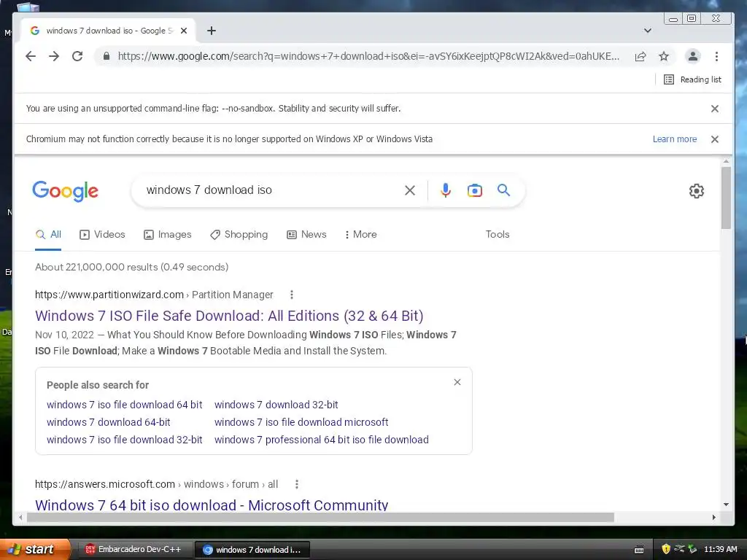
Task: Open the profile avatar menu
Action: point(693,56)
